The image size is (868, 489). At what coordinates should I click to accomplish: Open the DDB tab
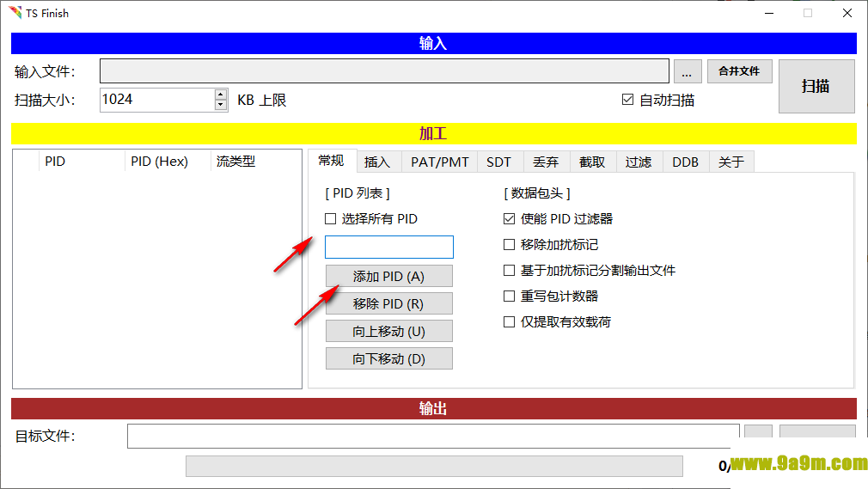tap(685, 162)
